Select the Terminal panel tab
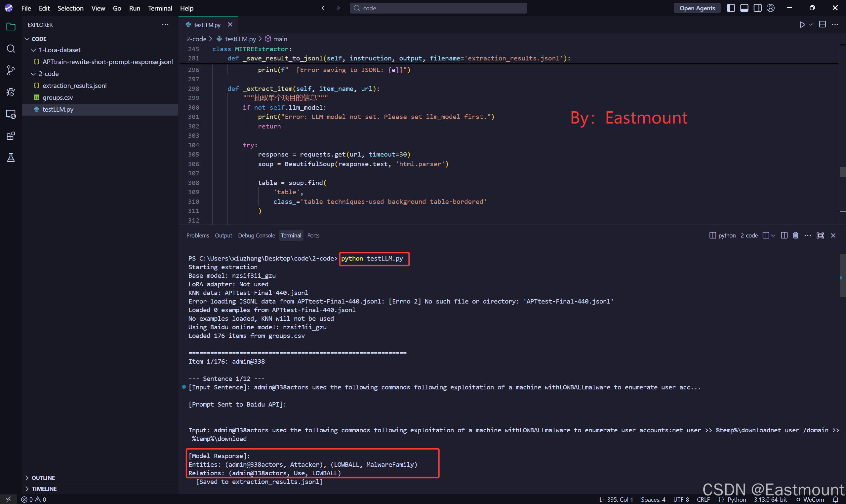 pos(291,235)
